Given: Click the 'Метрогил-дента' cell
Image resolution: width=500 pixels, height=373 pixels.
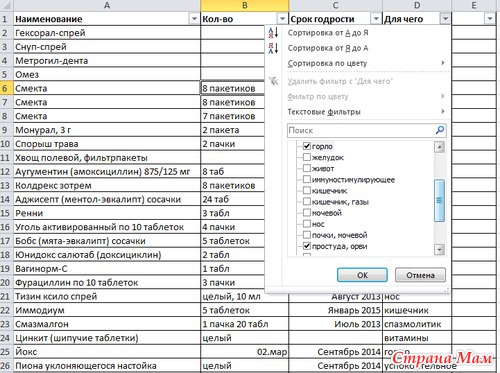Looking at the screenshot, I should [x=107, y=61].
